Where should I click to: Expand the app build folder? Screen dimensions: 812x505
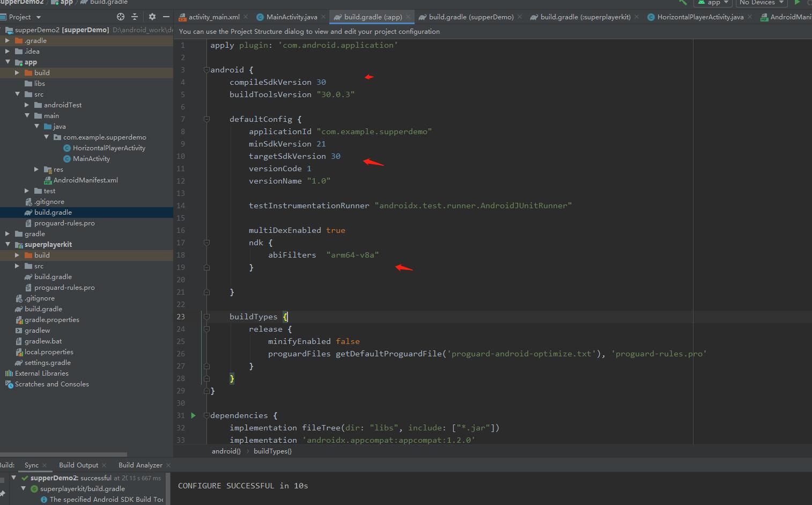point(17,72)
